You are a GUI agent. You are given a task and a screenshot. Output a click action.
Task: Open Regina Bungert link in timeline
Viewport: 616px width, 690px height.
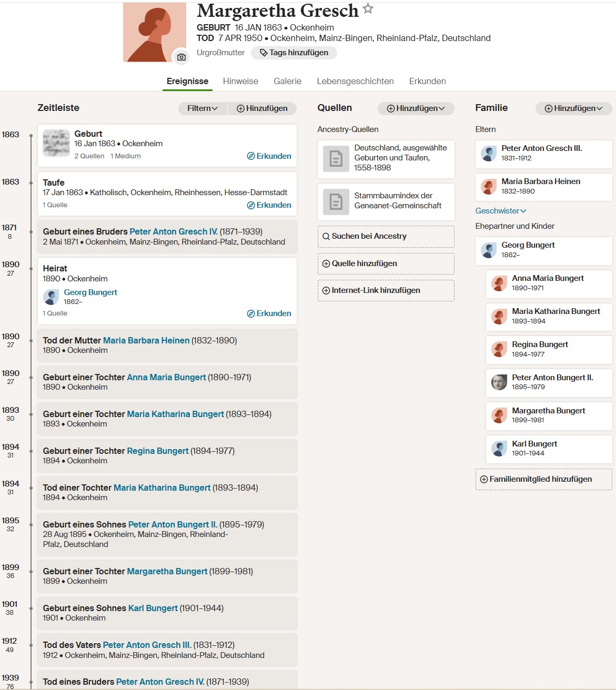(x=157, y=451)
